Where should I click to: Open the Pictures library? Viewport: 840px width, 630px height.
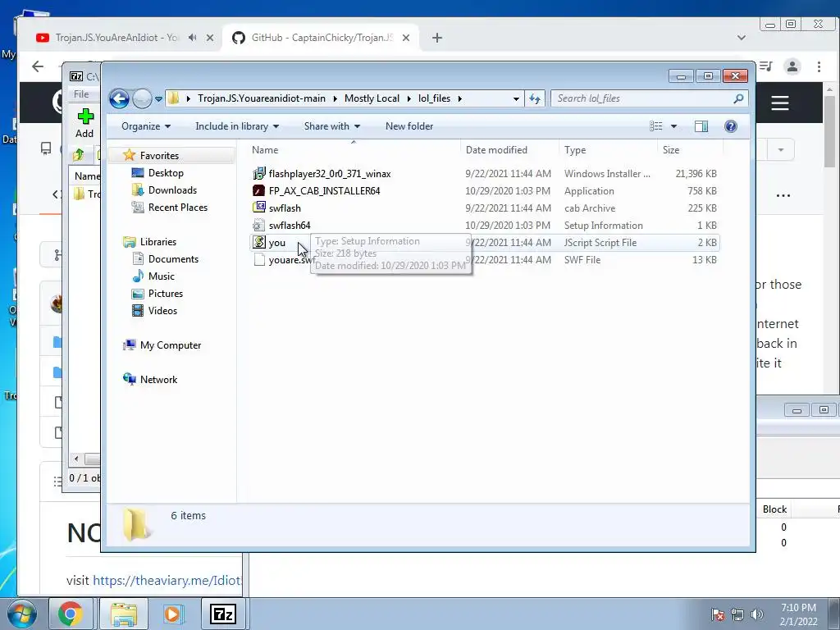(x=166, y=294)
